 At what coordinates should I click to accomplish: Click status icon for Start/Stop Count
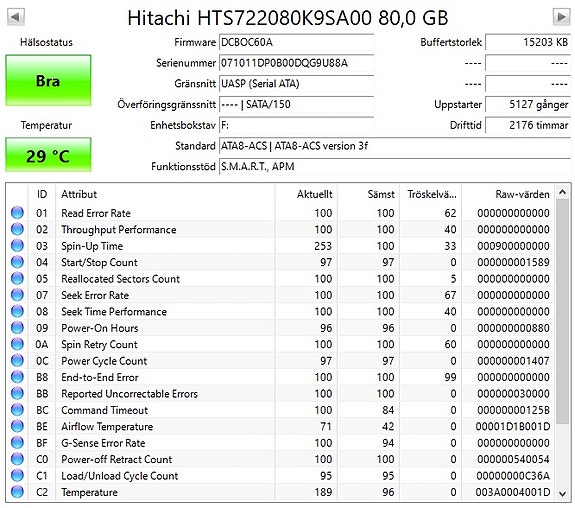tap(17, 262)
